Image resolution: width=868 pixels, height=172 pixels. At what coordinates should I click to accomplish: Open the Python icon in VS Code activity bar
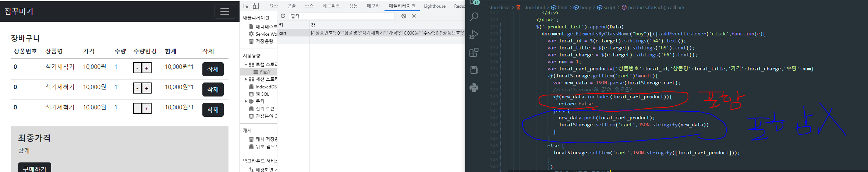[x=474, y=88]
